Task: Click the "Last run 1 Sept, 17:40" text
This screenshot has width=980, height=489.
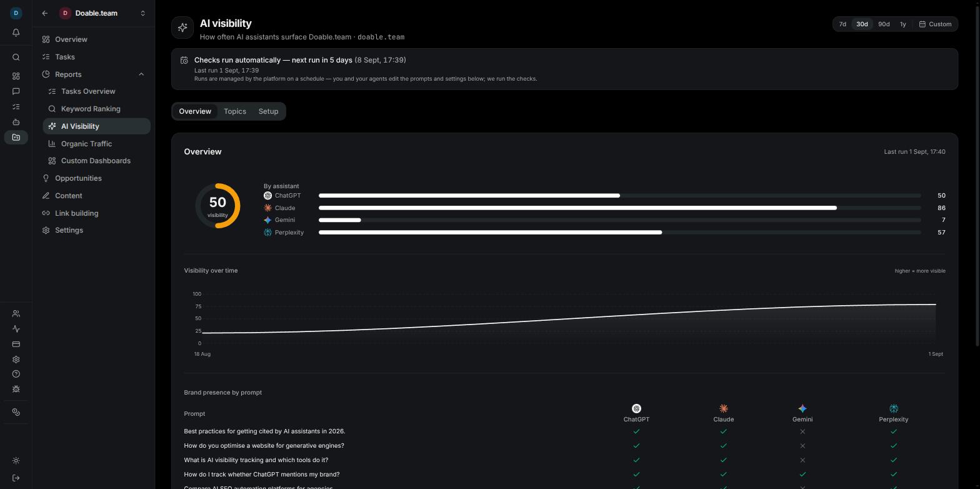Action: 914,152
